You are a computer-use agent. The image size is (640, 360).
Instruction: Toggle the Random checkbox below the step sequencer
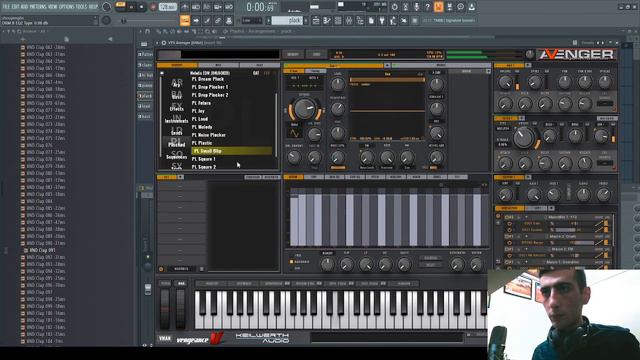point(291,262)
